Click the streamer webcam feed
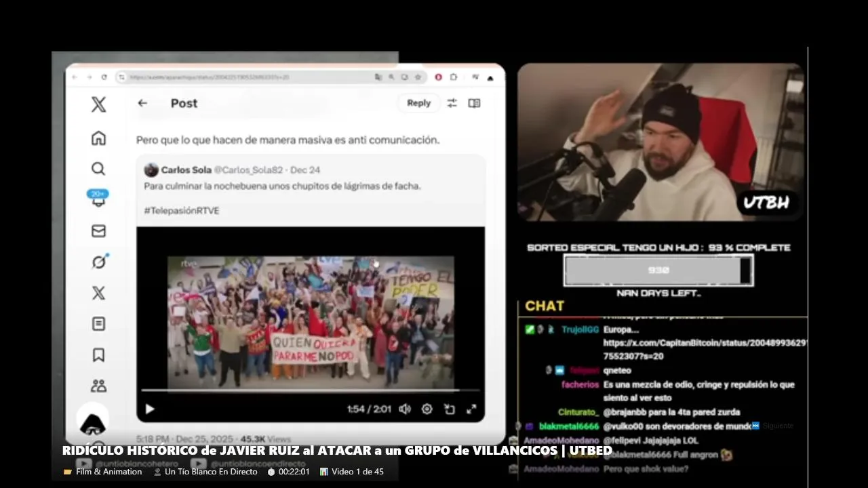 click(x=660, y=142)
